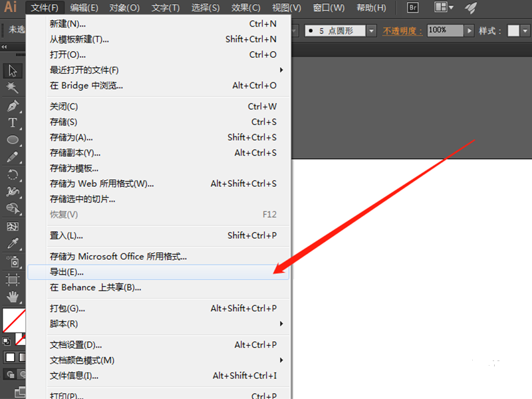The width and height of the screenshot is (532, 399).
Task: Open the 效果(C) menu
Action: point(245,7)
